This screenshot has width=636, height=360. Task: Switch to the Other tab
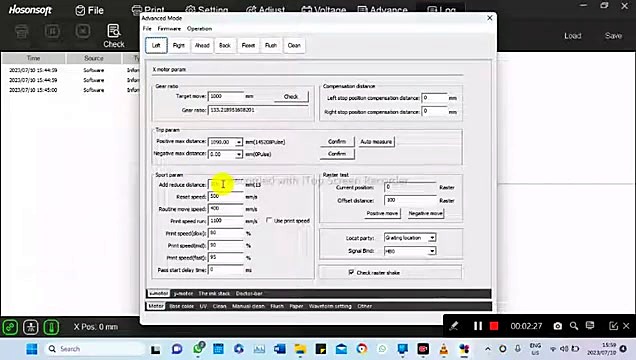coord(365,306)
